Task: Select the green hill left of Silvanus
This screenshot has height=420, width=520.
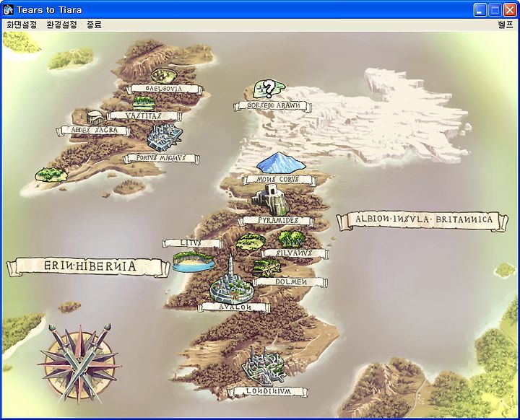Action: click(x=251, y=242)
